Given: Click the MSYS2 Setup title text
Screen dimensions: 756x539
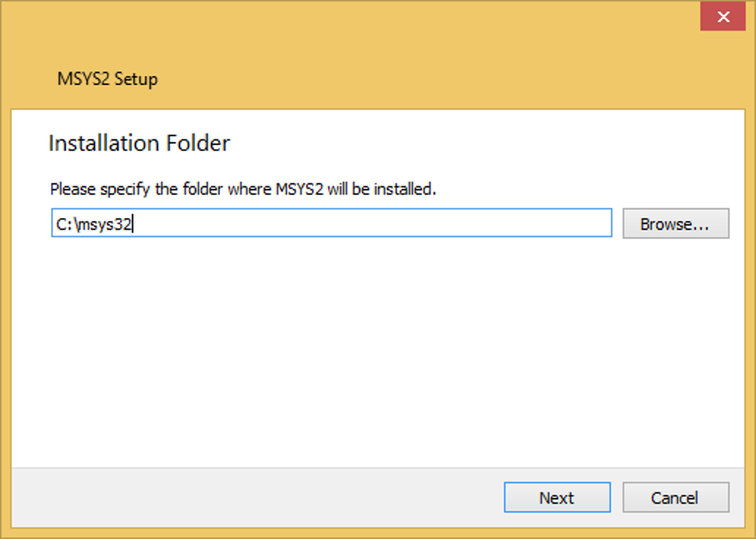Looking at the screenshot, I should coord(107,79).
